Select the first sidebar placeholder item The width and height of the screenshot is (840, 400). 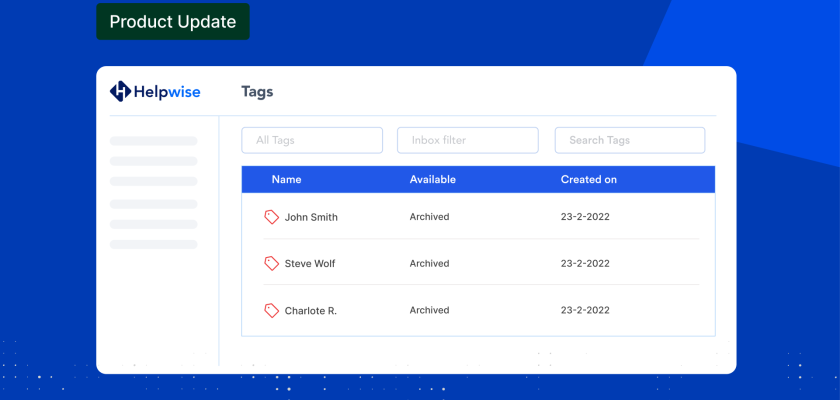click(x=154, y=141)
